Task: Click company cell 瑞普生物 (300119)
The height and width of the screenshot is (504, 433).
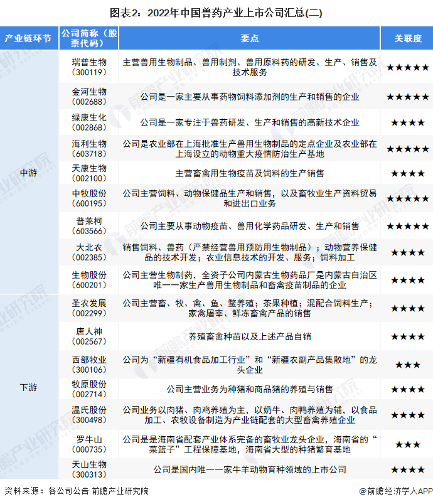Action: click(x=89, y=67)
